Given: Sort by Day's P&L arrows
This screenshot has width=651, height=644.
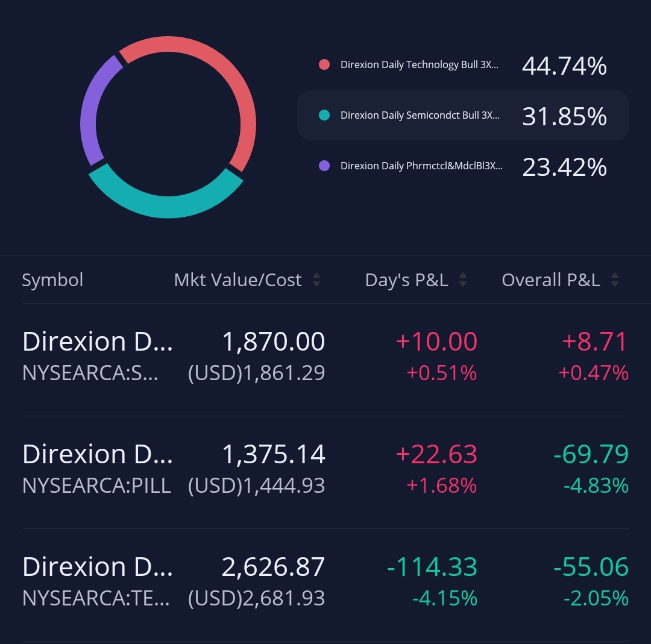Looking at the screenshot, I should click(463, 280).
